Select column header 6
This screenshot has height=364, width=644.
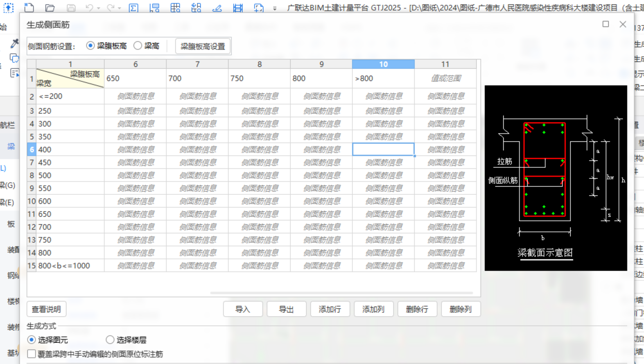(136, 64)
